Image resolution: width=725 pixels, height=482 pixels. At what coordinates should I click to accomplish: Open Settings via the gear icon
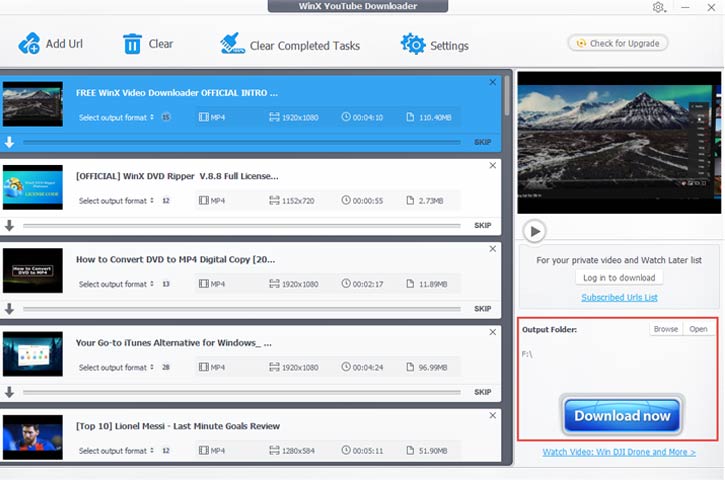coord(412,44)
